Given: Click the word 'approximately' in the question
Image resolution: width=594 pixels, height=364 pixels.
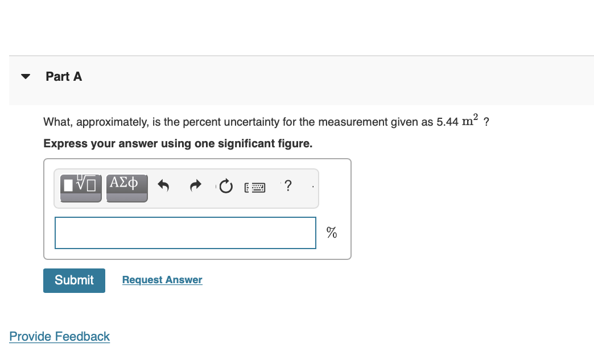Looking at the screenshot, I should click(113, 122).
